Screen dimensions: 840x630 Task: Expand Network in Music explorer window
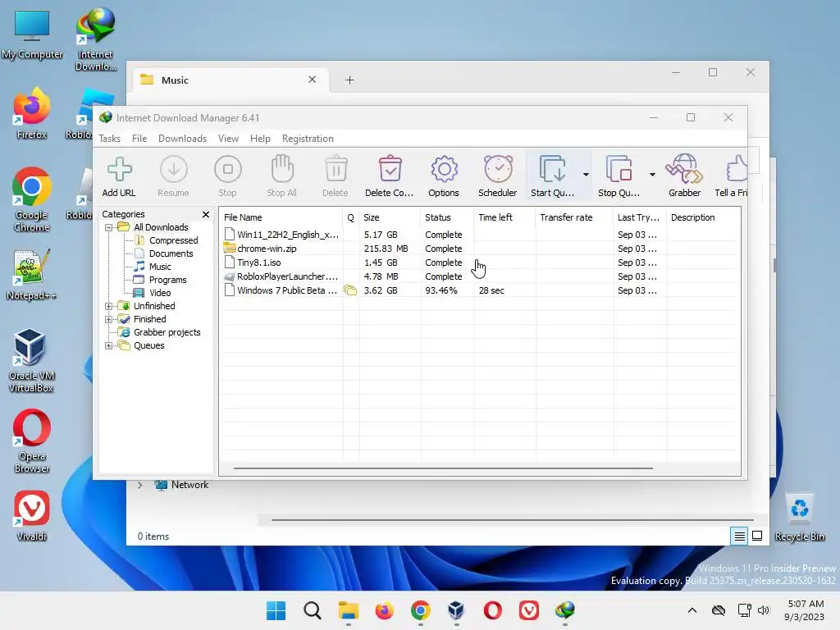pos(139,486)
